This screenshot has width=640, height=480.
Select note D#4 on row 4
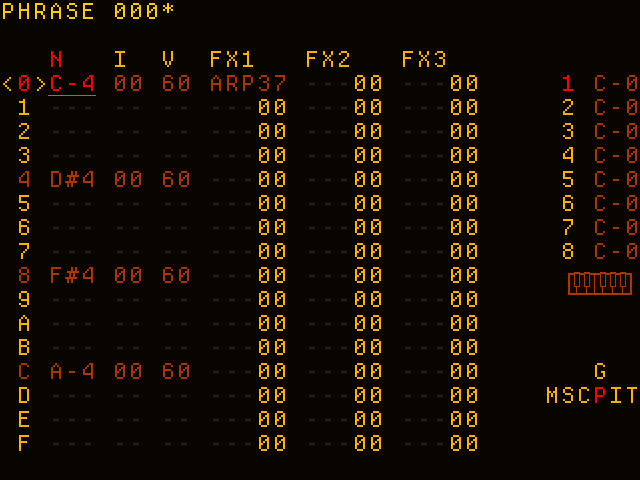click(72, 180)
